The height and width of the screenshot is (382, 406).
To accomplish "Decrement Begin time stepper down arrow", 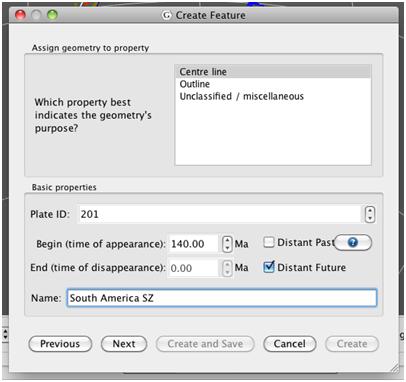I will tap(227, 248).
